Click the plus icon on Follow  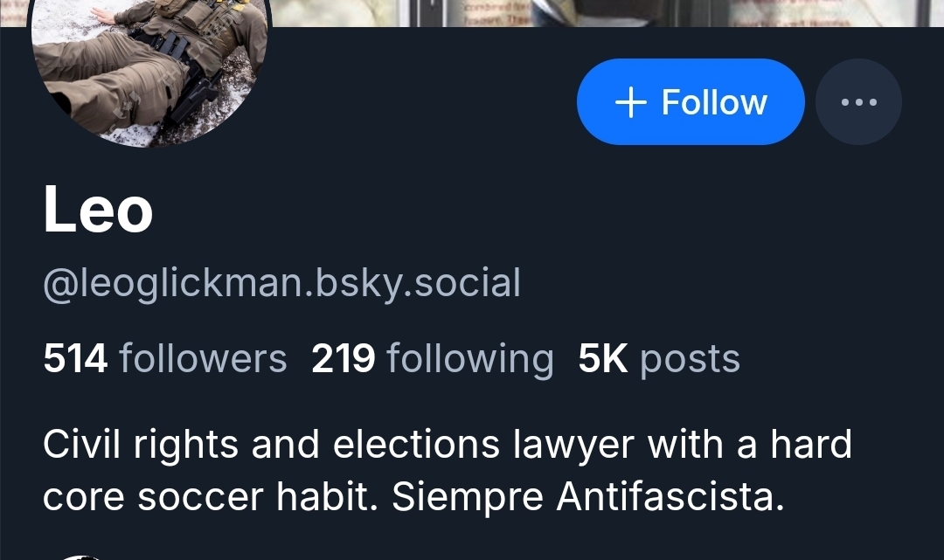click(x=630, y=102)
